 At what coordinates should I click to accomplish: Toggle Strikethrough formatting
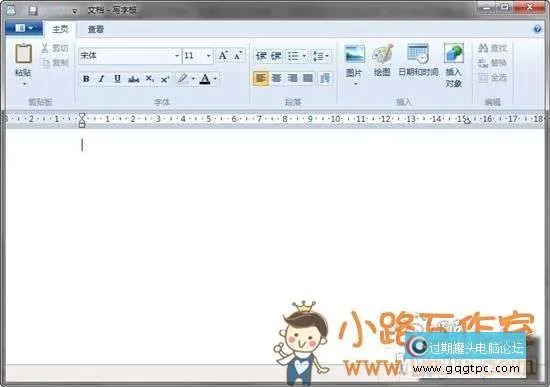pos(133,79)
